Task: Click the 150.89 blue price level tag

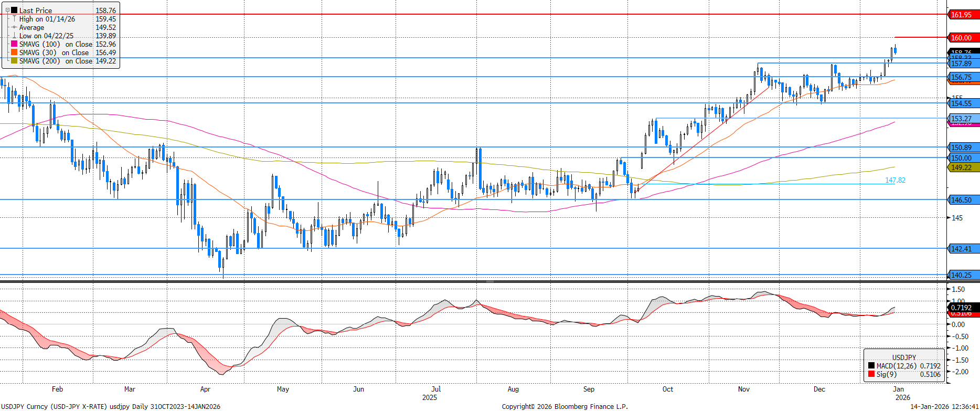Action: click(962, 148)
